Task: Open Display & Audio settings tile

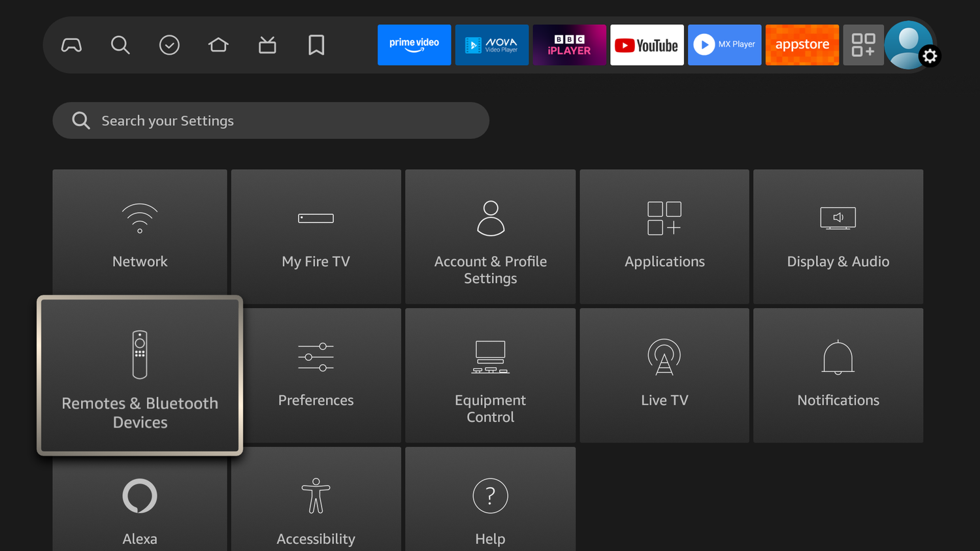Action: tap(838, 236)
